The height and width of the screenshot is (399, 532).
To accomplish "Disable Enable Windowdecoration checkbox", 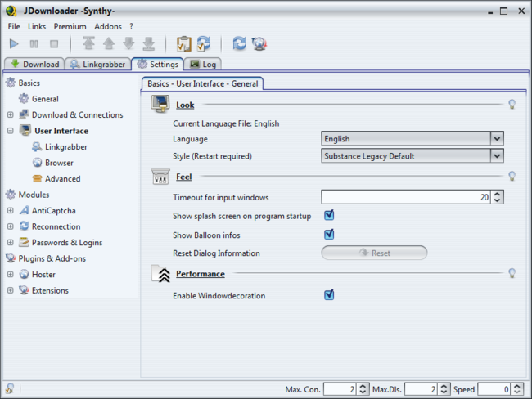I will (x=329, y=295).
